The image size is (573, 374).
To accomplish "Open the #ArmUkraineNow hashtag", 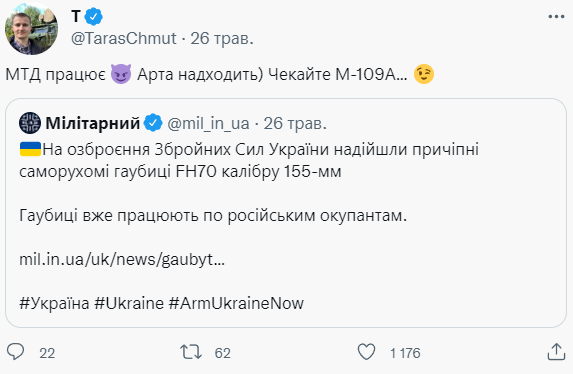I will click(236, 303).
